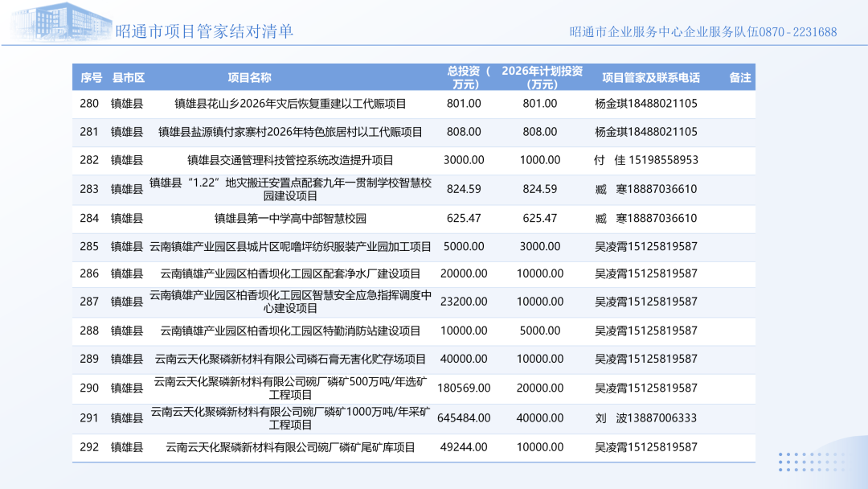Screen dimensions: 868x489
Task: Click contact 杨金琪18488021105 in row 280
Action: tap(646, 104)
